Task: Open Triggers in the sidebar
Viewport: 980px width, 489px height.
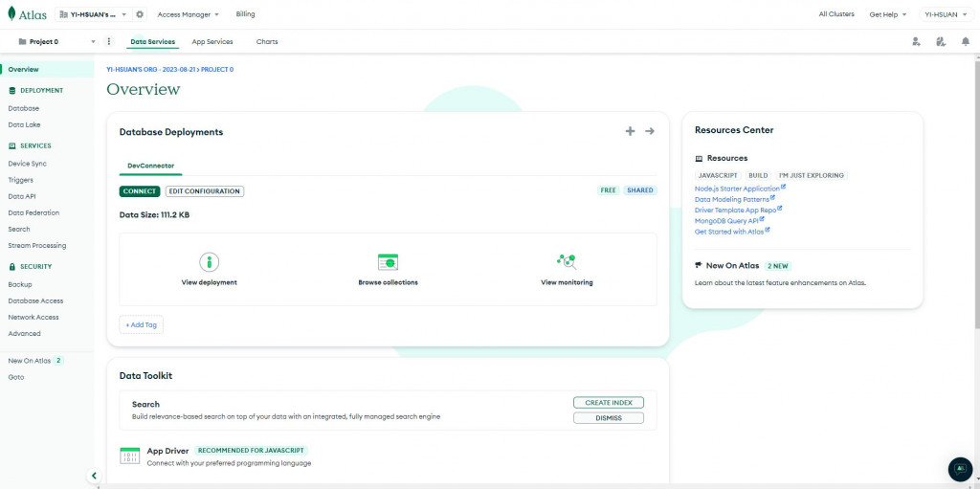Action: coord(21,180)
